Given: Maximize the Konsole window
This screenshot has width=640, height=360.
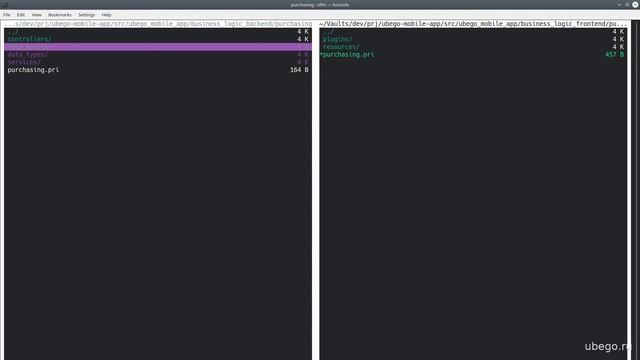Looking at the screenshot, I should [x=627, y=5].
